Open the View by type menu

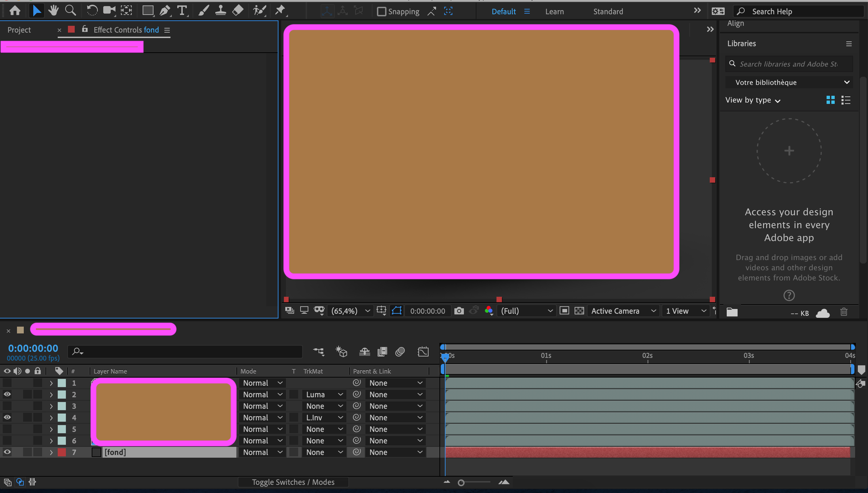pyautogui.click(x=753, y=100)
